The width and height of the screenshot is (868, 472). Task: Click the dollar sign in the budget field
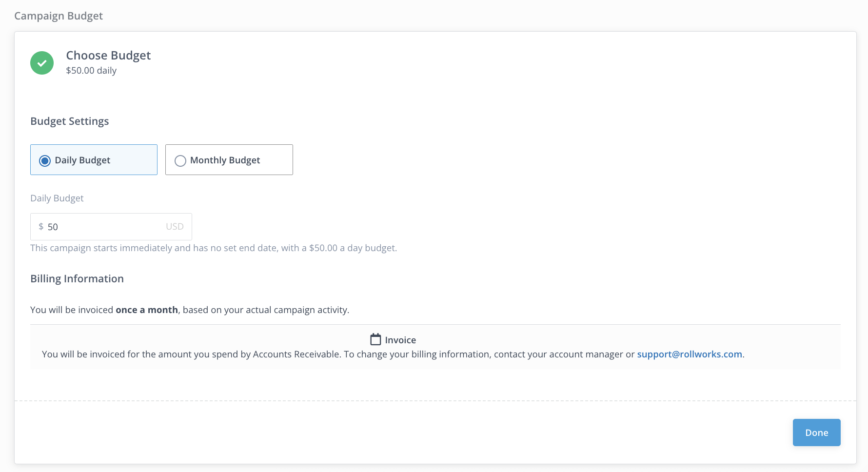tap(41, 227)
